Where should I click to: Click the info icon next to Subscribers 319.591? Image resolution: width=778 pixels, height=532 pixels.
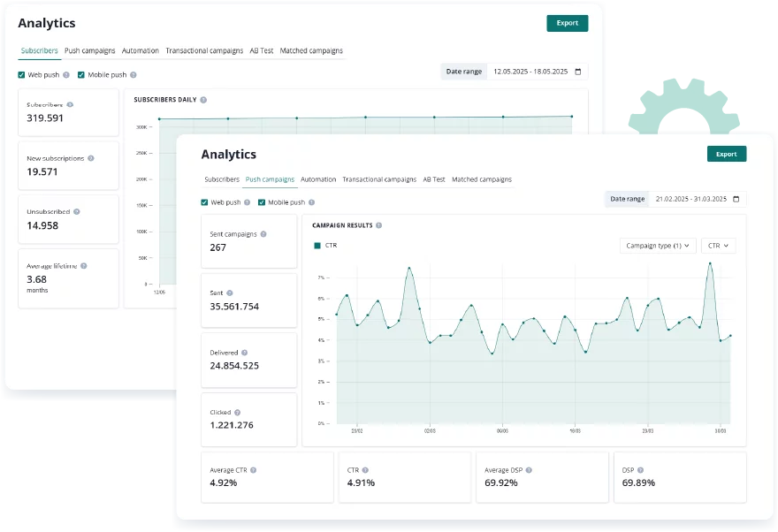pyautogui.click(x=69, y=105)
